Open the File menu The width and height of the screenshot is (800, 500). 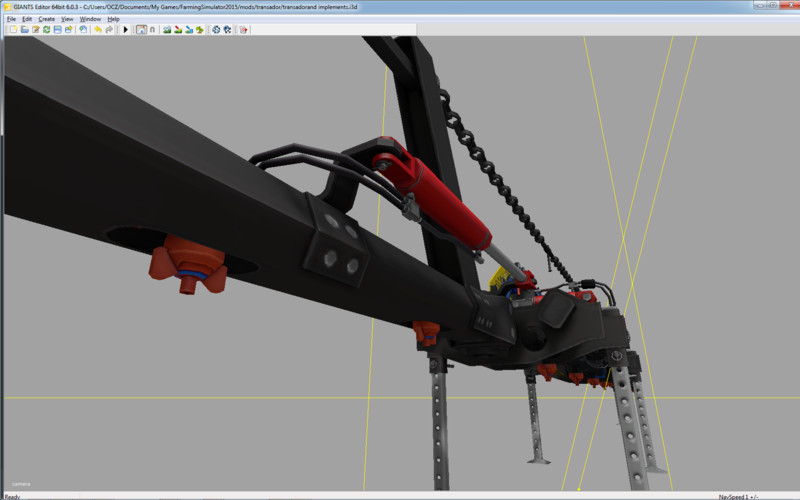click(12, 19)
